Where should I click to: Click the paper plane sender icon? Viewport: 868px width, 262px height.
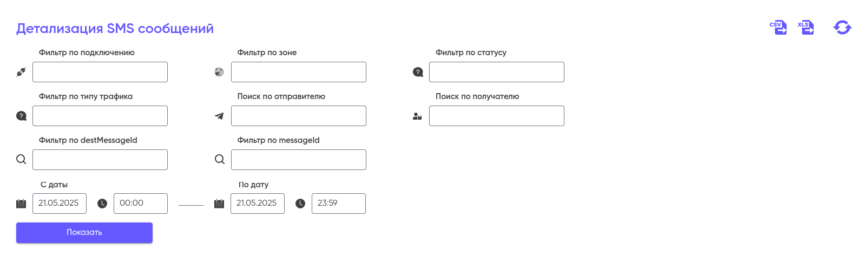pyautogui.click(x=219, y=116)
